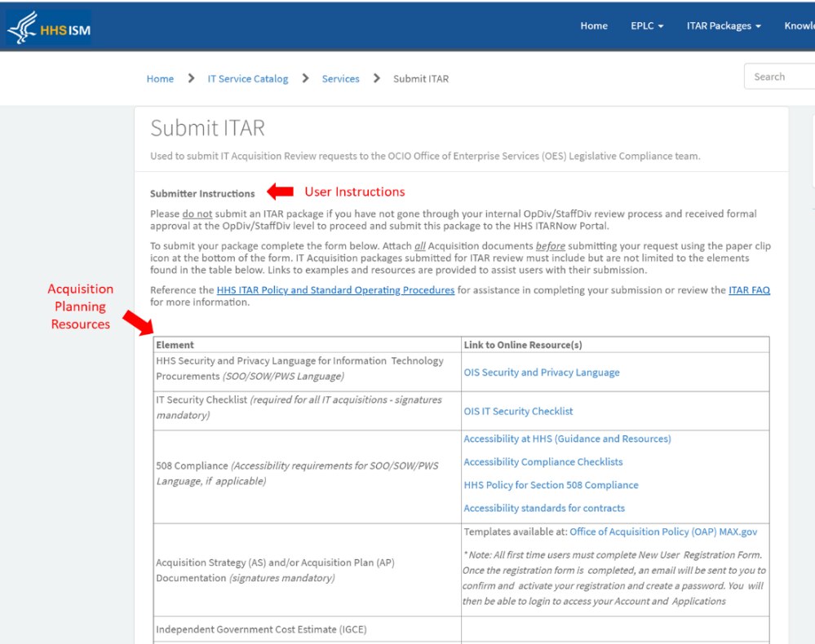Open HHS Policy for Section 508 Compliance

point(551,485)
